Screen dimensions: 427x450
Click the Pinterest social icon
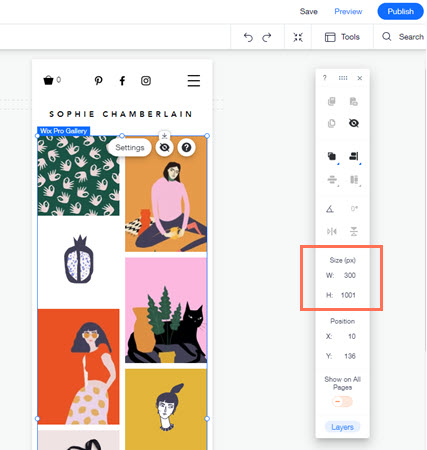[x=98, y=81]
